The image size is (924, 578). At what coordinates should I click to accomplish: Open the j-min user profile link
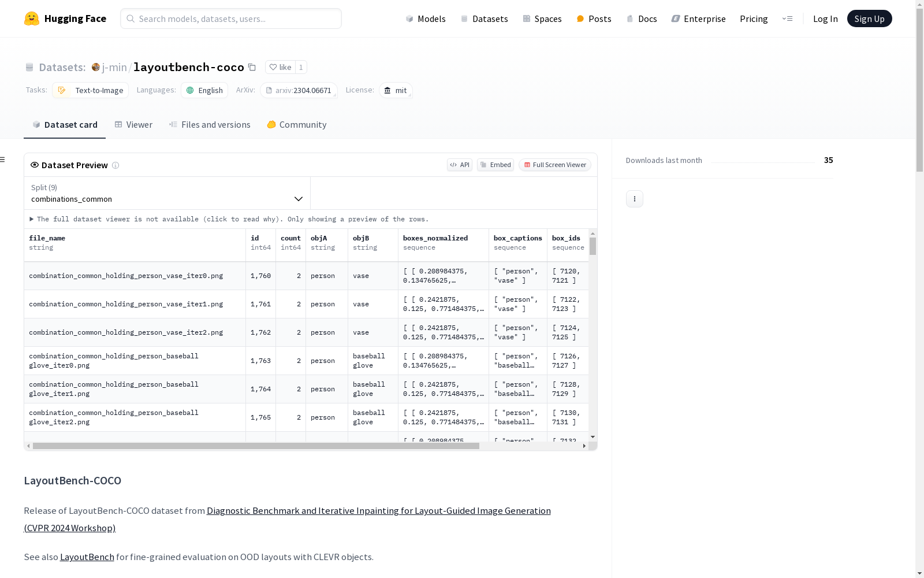114,67
